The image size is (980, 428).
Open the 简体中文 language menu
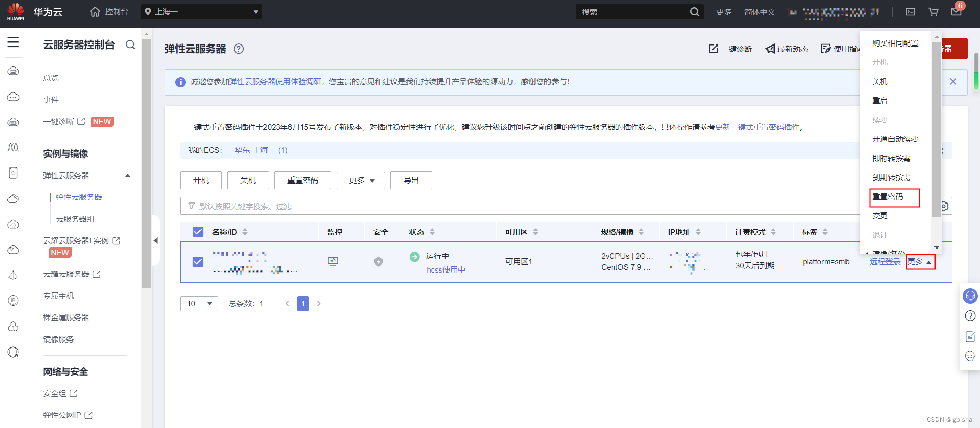(760, 12)
